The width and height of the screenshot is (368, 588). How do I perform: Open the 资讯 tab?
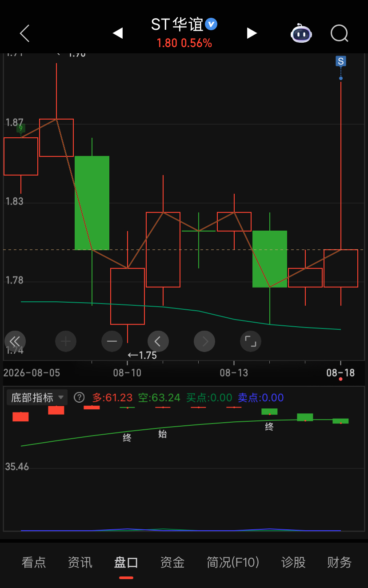[80, 562]
